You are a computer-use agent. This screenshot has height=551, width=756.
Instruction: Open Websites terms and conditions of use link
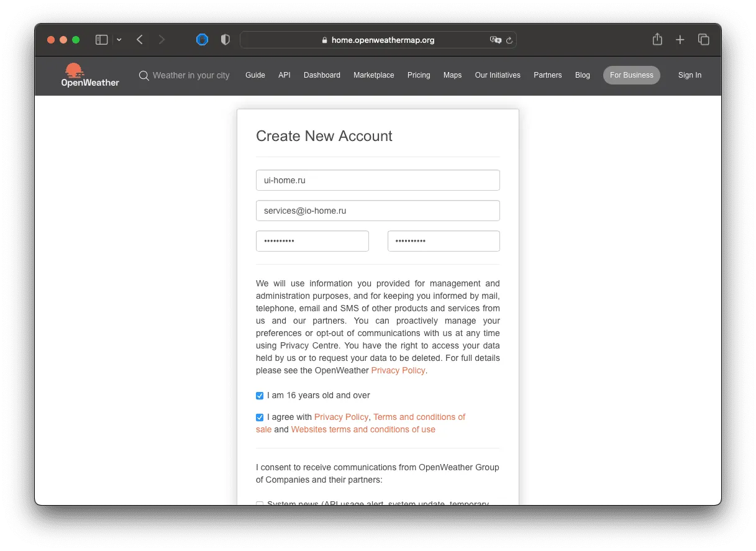pyautogui.click(x=363, y=429)
